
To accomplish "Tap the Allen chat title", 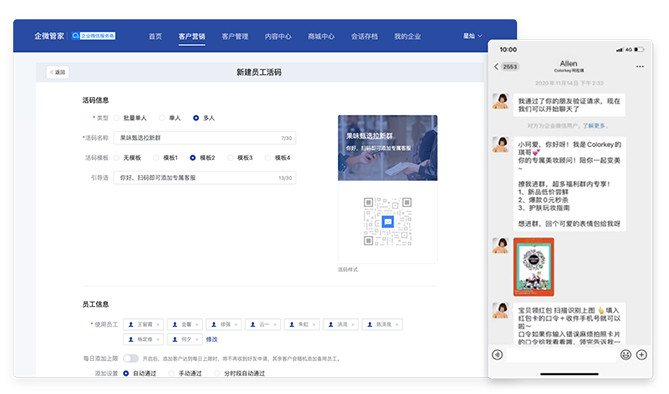I will click(x=568, y=64).
